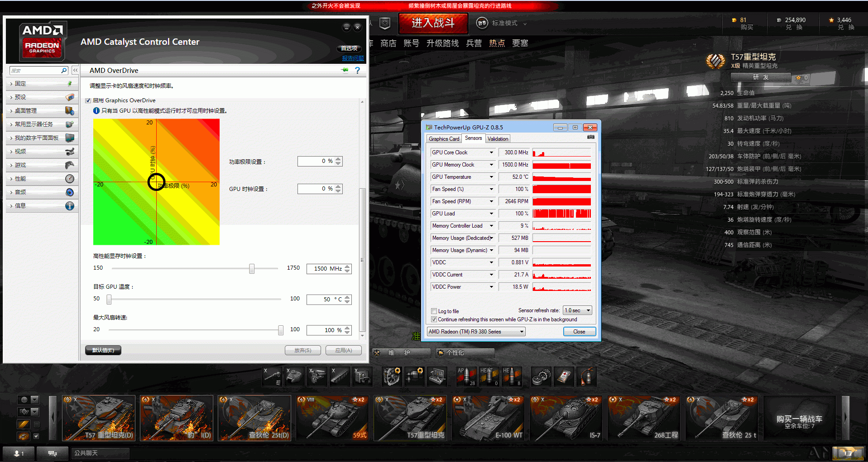Open Catalyst help question mark icon
This screenshot has height=462, width=868.
click(x=358, y=70)
